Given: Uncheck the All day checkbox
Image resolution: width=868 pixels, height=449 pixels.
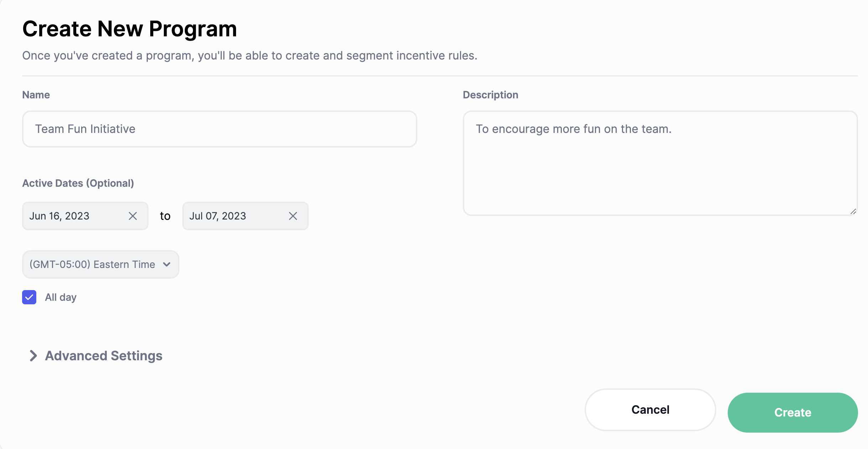Looking at the screenshot, I should point(29,297).
